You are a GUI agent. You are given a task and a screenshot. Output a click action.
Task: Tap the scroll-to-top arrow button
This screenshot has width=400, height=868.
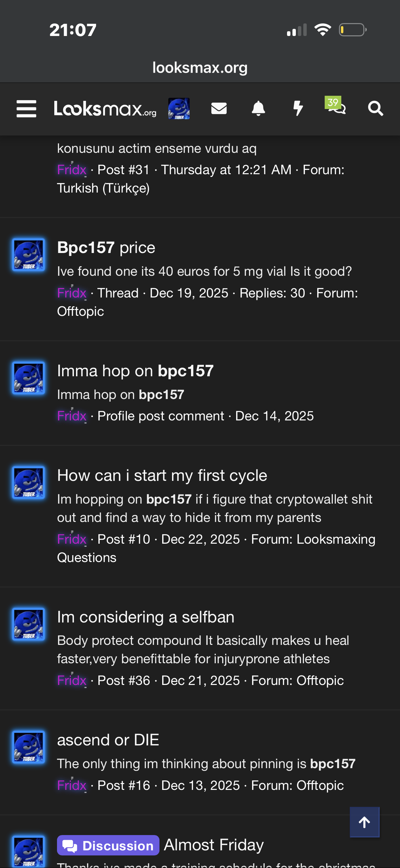(x=364, y=822)
